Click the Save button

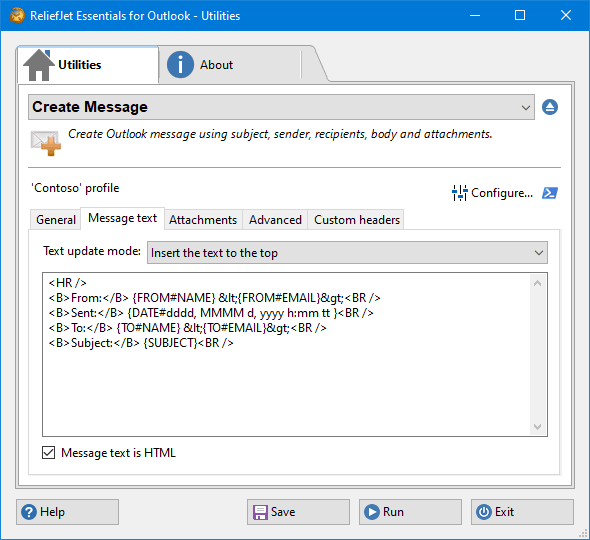pyautogui.click(x=298, y=512)
